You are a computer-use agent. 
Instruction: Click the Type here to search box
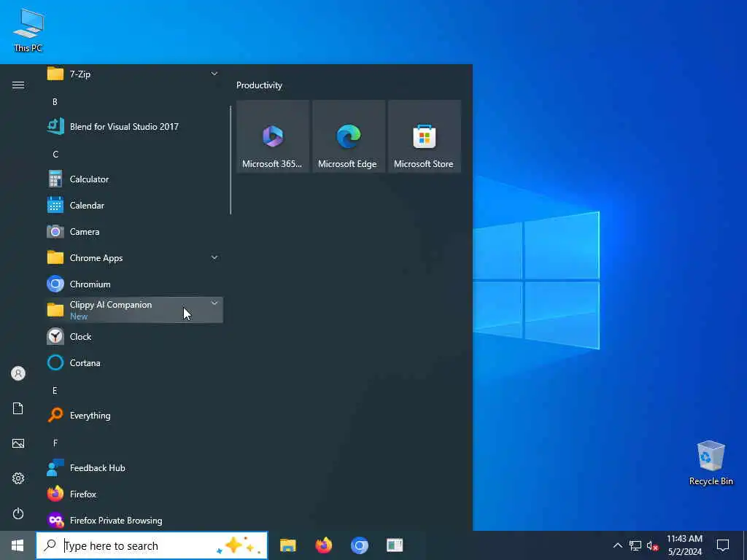152,545
